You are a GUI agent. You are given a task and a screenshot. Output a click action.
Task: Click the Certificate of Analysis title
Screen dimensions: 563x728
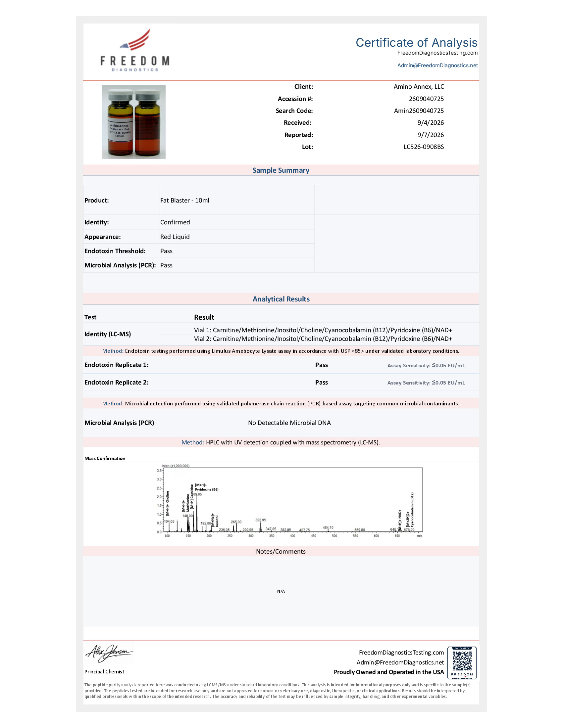[x=416, y=42]
